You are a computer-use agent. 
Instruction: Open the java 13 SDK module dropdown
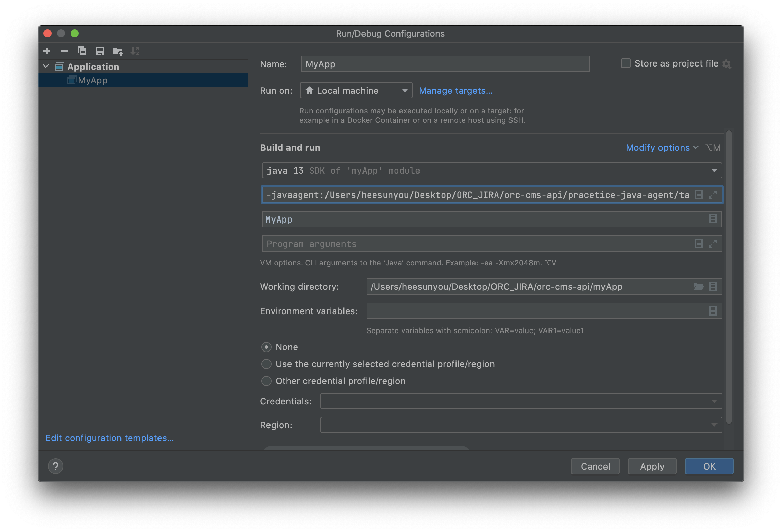(491, 170)
